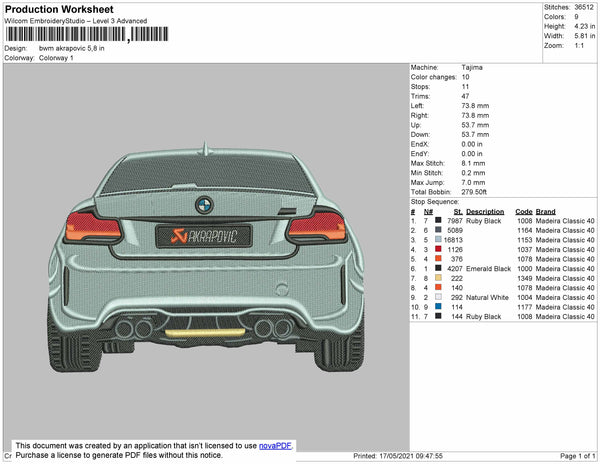Click the code '1177' in the stop sequence
This screenshot has width=600, height=464.
point(525,307)
